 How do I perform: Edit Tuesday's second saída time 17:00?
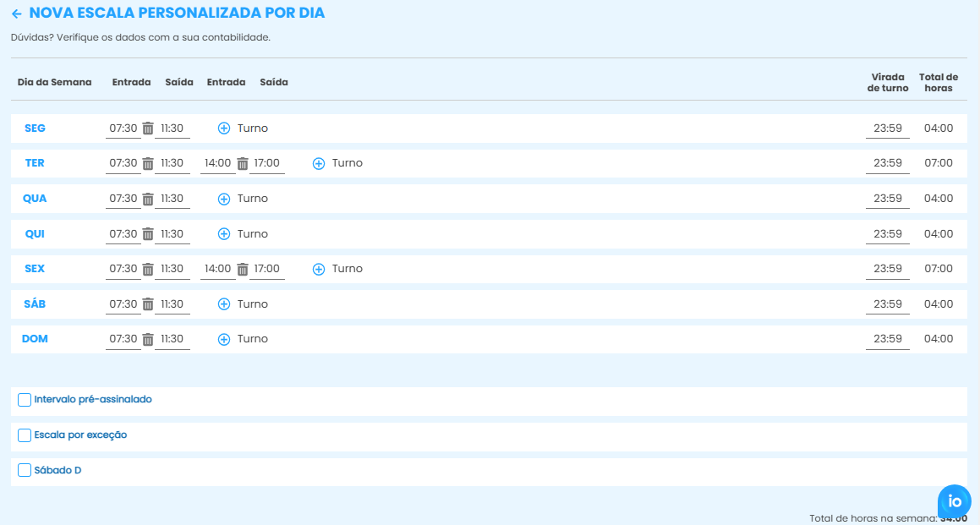click(266, 163)
